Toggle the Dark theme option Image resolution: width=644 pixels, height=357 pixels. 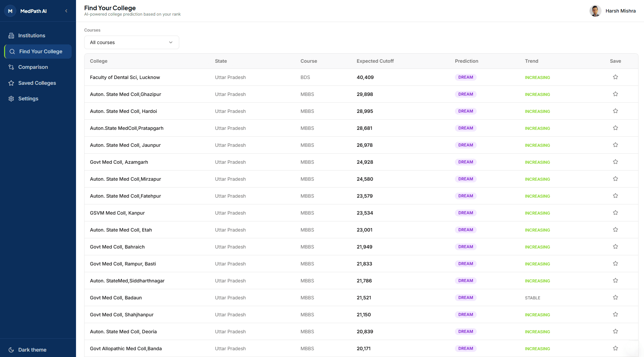pyautogui.click(x=32, y=350)
